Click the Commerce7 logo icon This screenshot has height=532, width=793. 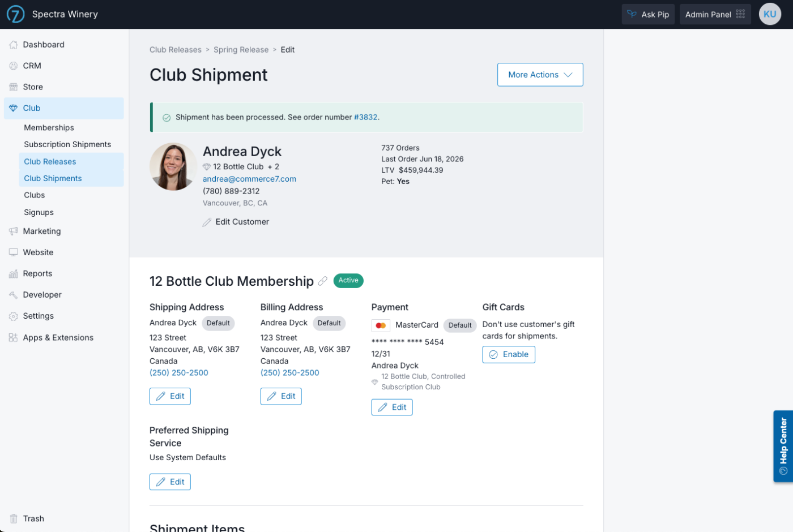pyautogui.click(x=15, y=14)
